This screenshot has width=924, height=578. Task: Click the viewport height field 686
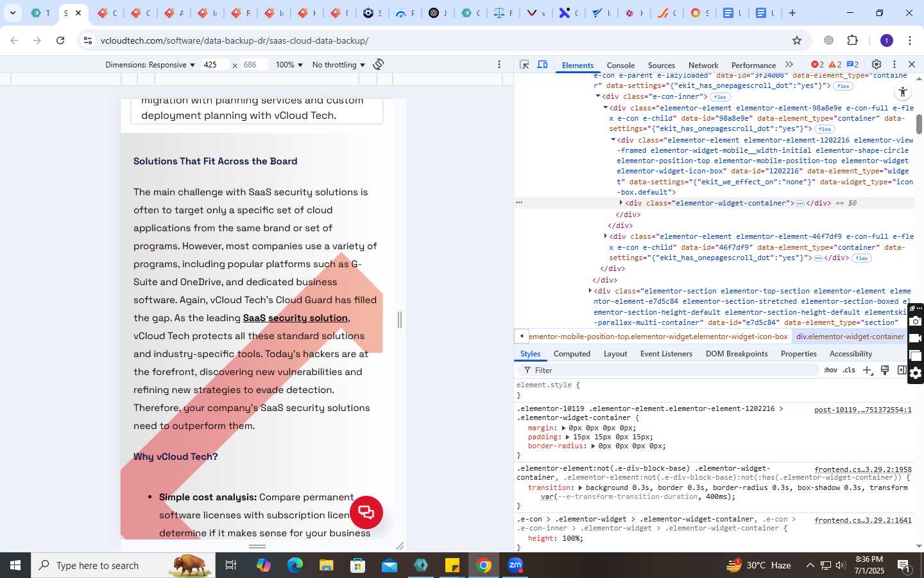(x=254, y=65)
